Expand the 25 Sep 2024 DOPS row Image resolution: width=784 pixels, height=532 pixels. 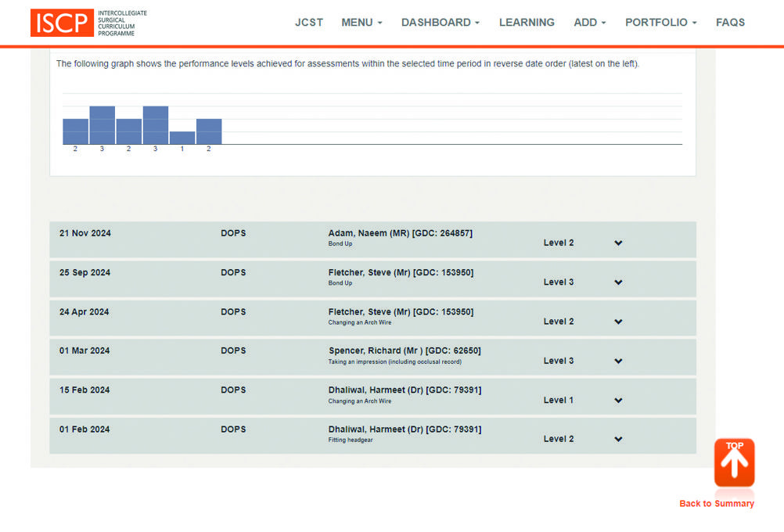point(618,282)
